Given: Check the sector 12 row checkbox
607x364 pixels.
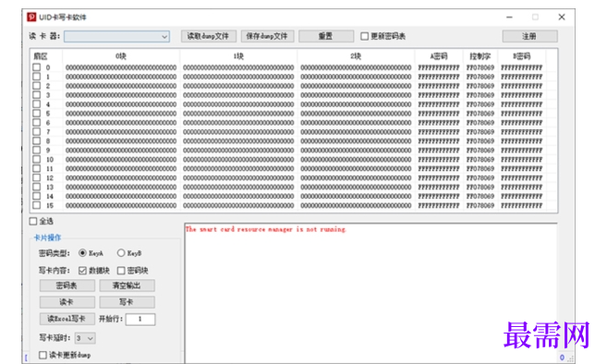Looking at the screenshot, I should point(37,177).
